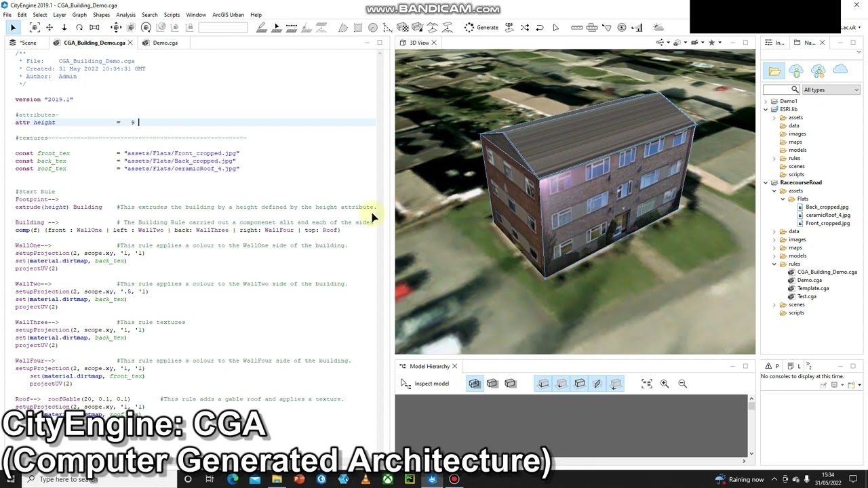Click the frame selection tool icon
Image resolution: width=868 pixels, height=488 pixels.
click(35, 27)
